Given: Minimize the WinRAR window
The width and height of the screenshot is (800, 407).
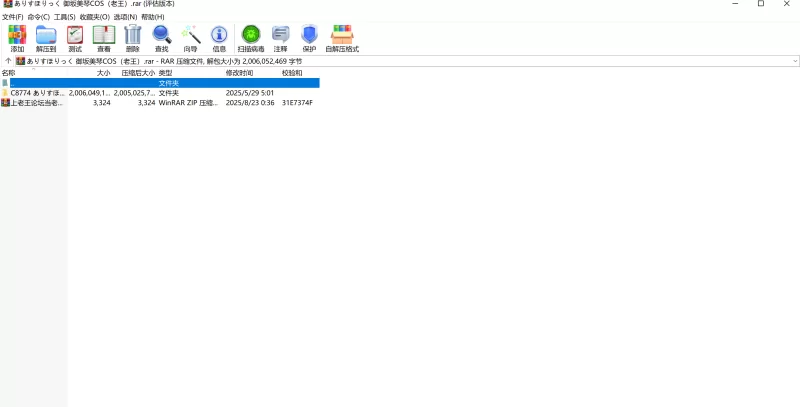Looking at the screenshot, I should coord(735,4).
